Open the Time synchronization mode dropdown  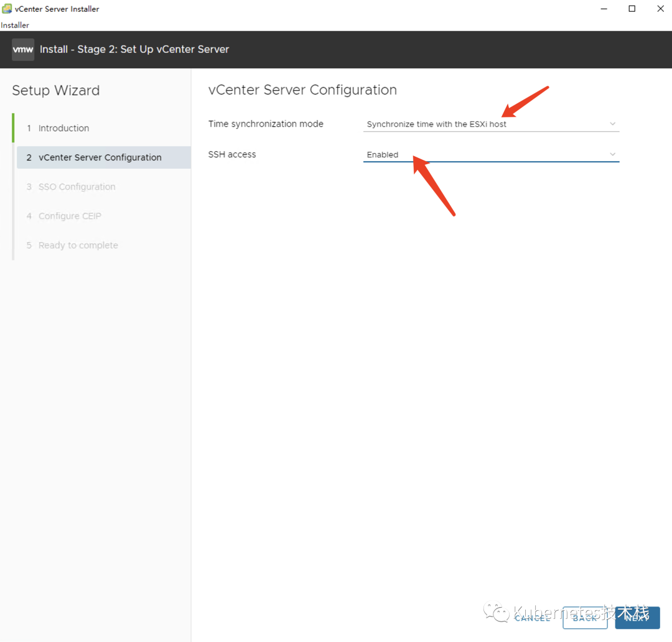pyautogui.click(x=491, y=124)
